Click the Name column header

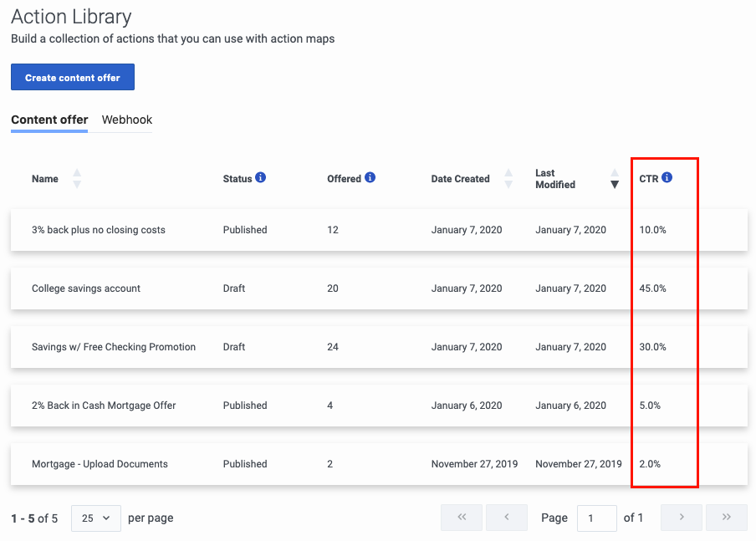pyautogui.click(x=45, y=179)
